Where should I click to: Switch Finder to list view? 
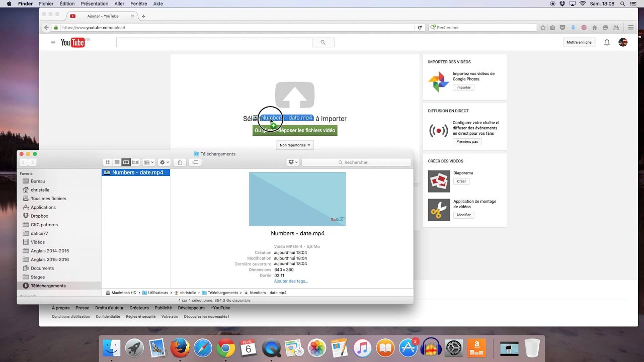117,162
